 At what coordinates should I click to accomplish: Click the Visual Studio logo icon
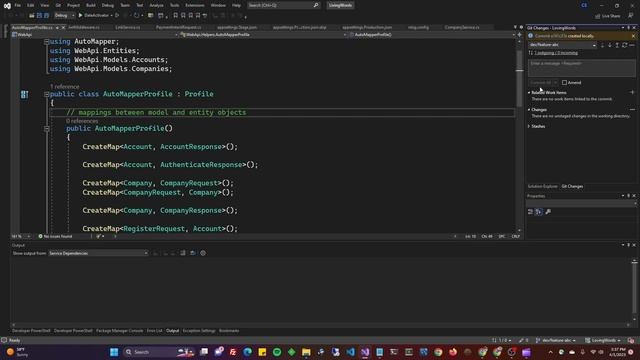7,6
